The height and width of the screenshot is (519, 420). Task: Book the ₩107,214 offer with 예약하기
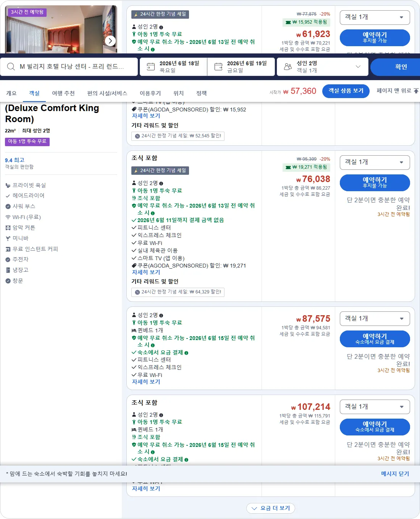375,427
